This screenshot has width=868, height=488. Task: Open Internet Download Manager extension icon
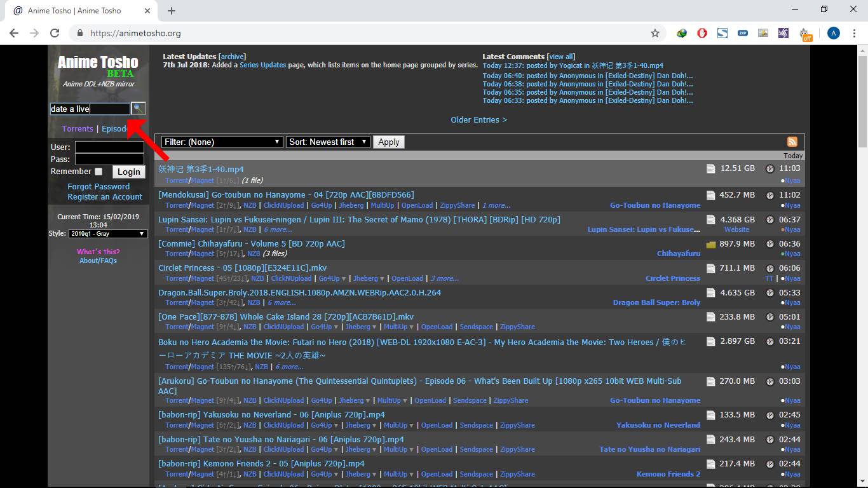[x=682, y=33]
